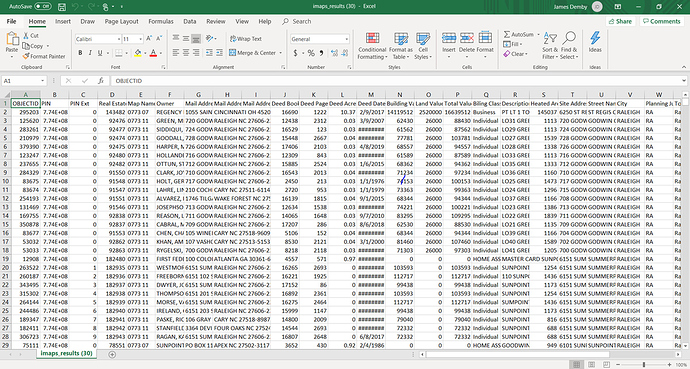Open the Page Layout ribbon tab
This screenshot has height=369, width=690.
pyautogui.click(x=121, y=21)
